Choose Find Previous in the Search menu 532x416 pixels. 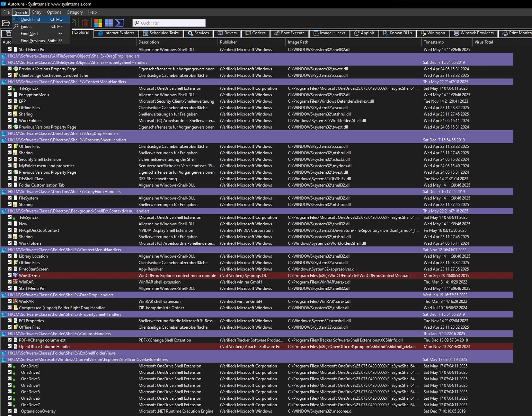tap(33, 41)
